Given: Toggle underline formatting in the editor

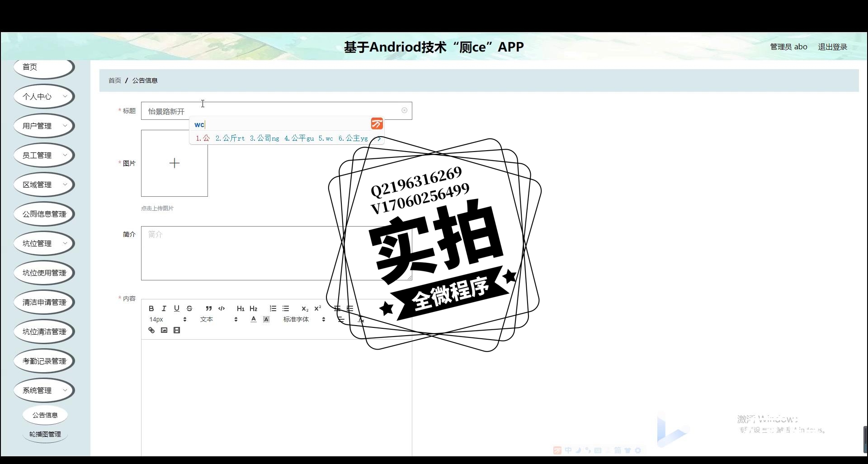Looking at the screenshot, I should pos(177,308).
